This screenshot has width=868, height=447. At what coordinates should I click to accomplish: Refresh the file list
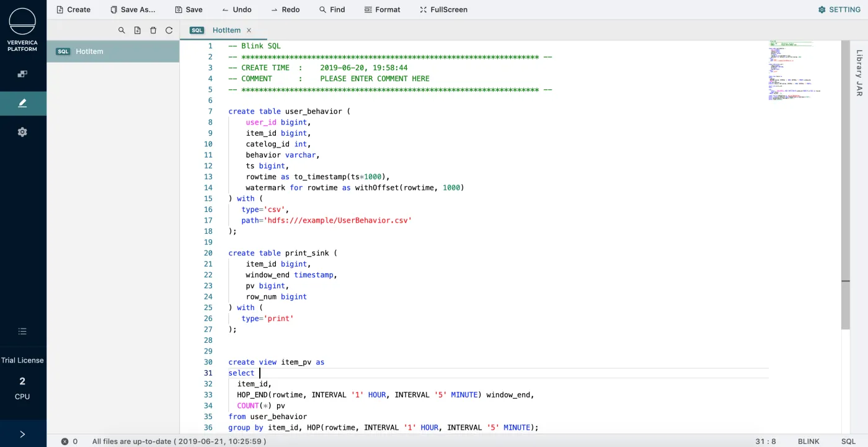169,30
